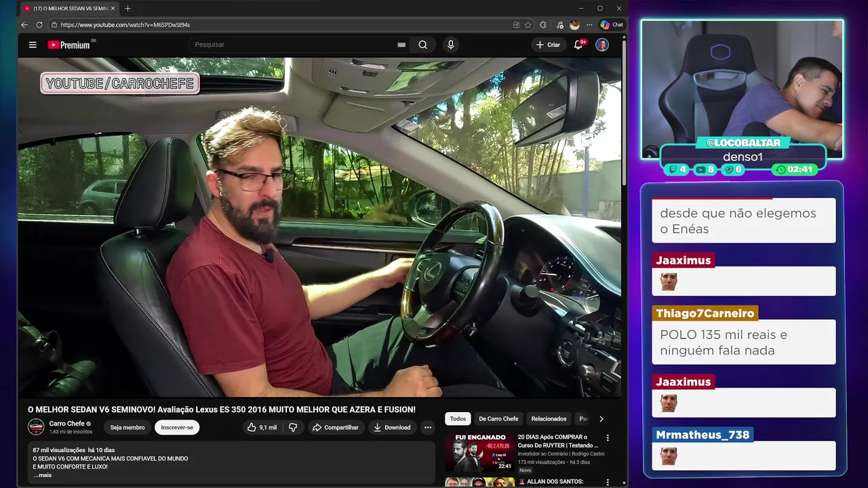The width and height of the screenshot is (868, 488).
Task: Click the Inscrever-se subscribe button
Action: coord(177,428)
